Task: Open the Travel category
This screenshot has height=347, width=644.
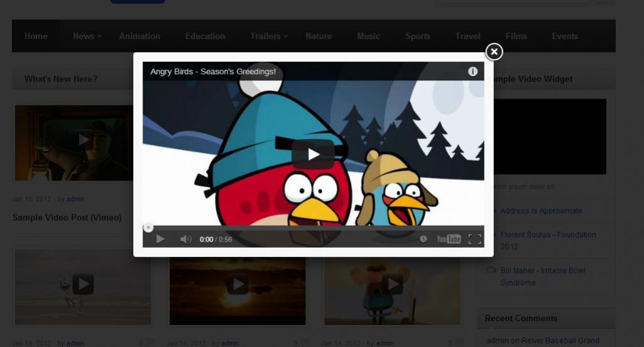Action: pos(467,36)
